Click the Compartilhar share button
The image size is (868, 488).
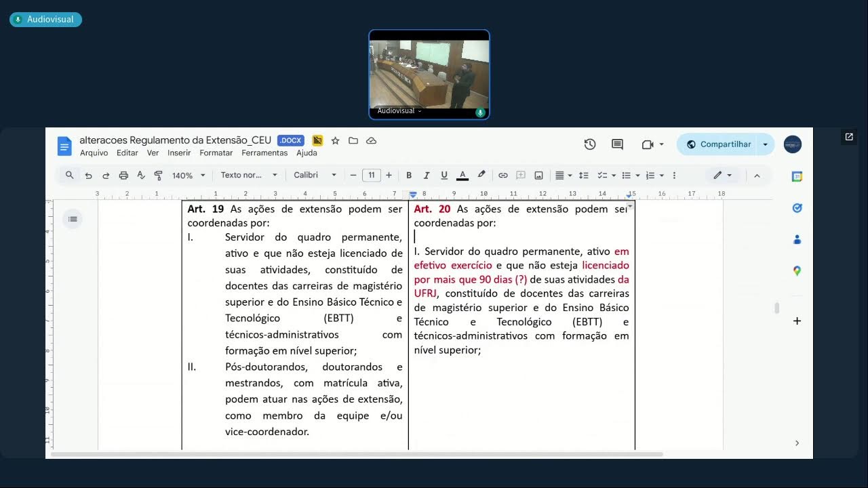tap(718, 144)
